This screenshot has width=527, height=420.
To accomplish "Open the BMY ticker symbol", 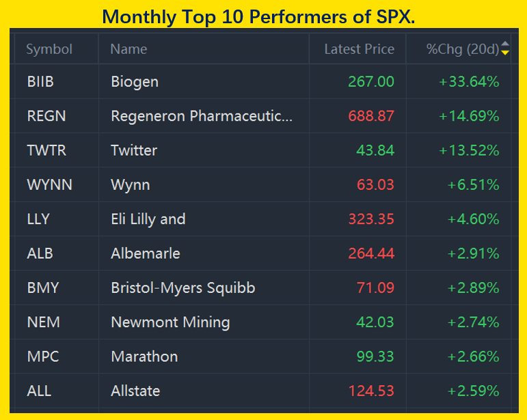I will [x=43, y=288].
